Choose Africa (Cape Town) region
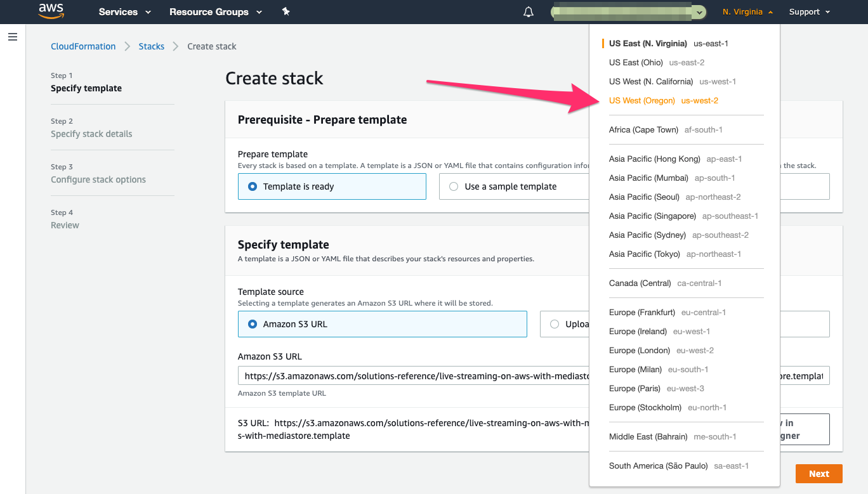The image size is (868, 494). (666, 130)
